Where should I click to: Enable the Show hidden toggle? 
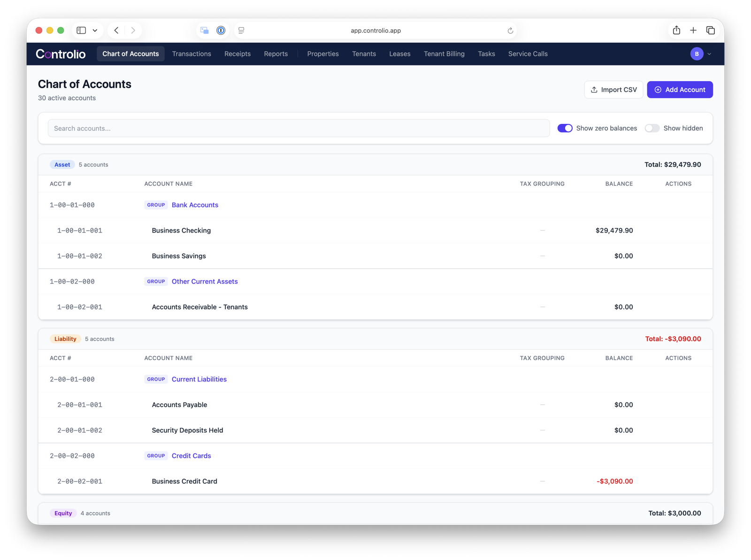tap(652, 128)
